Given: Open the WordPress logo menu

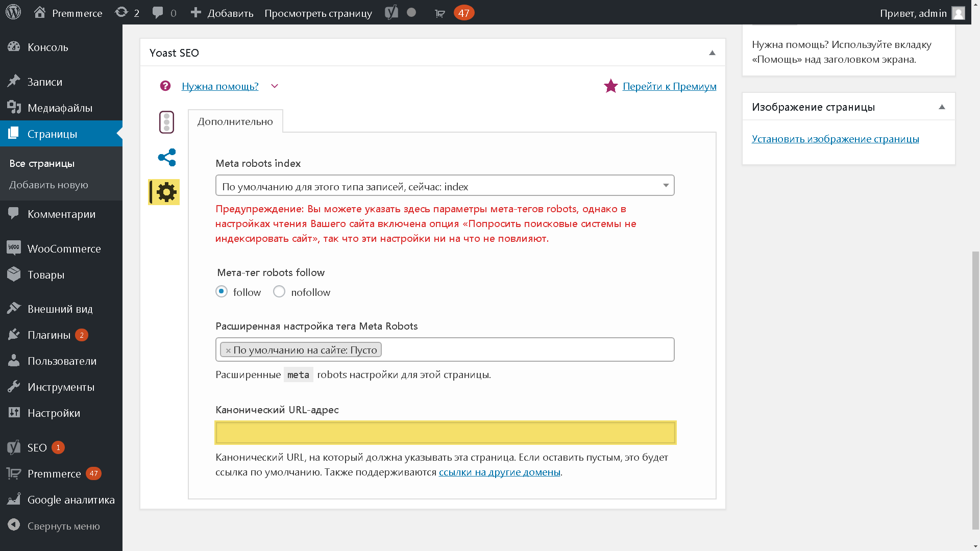Looking at the screenshot, I should point(13,12).
